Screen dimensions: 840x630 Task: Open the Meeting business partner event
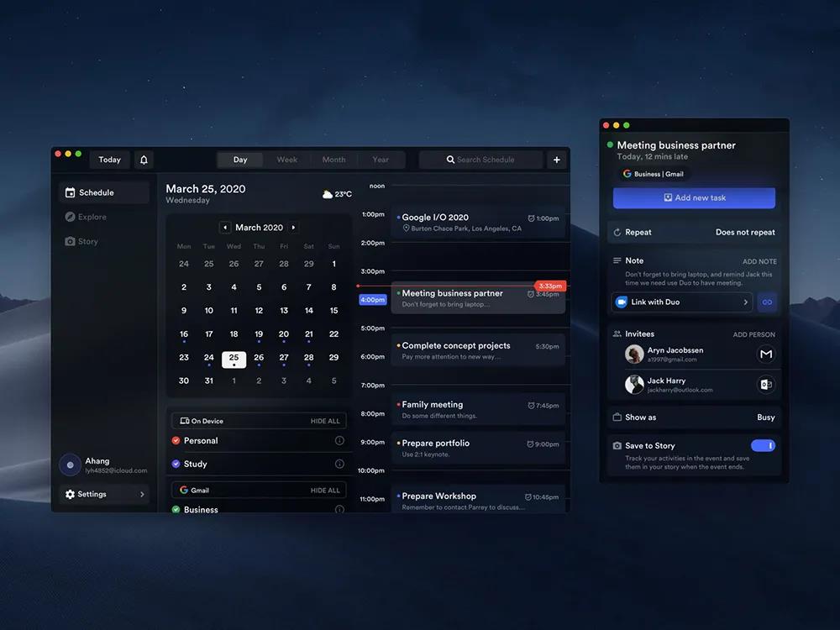tap(478, 298)
